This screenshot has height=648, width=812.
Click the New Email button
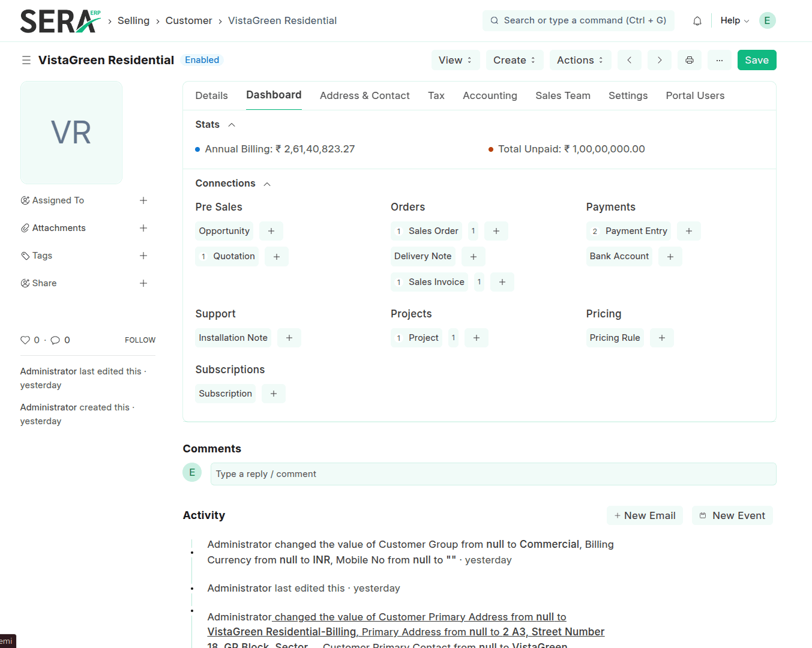[645, 515]
